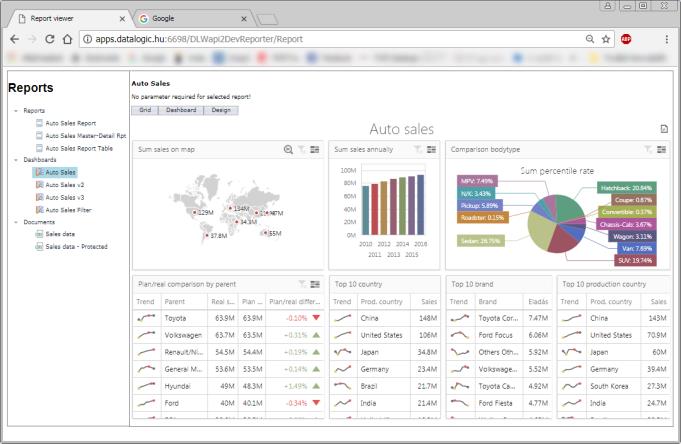Image resolution: width=681 pixels, height=444 pixels.
Task: Click filter icon in Plan/real comparison panel
Action: tap(300, 285)
